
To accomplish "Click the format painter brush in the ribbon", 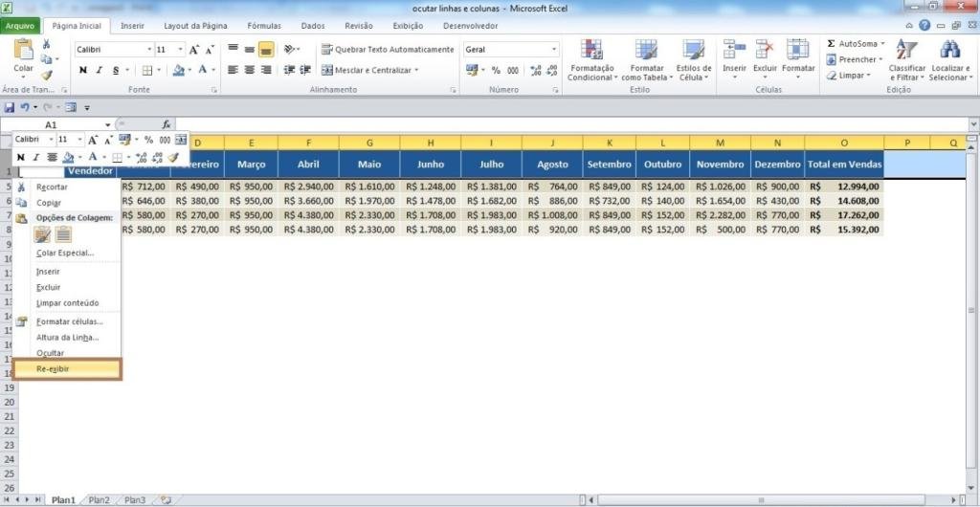I will (x=47, y=75).
